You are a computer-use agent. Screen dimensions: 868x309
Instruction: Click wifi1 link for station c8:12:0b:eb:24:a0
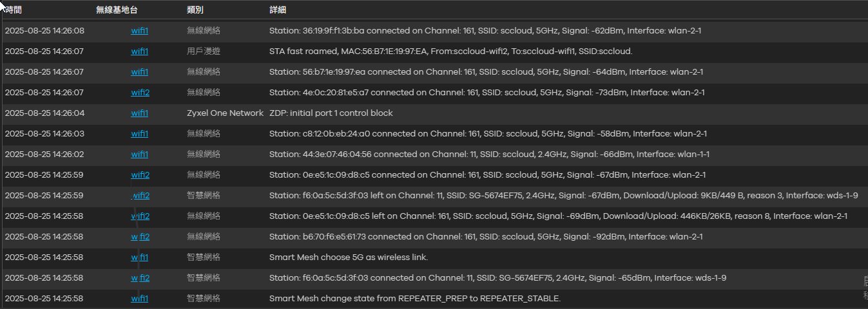(140, 133)
